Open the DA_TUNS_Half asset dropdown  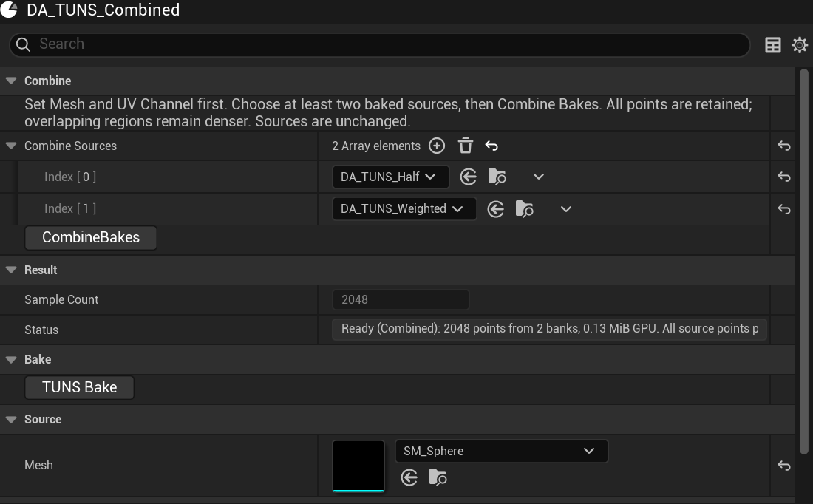coord(390,177)
